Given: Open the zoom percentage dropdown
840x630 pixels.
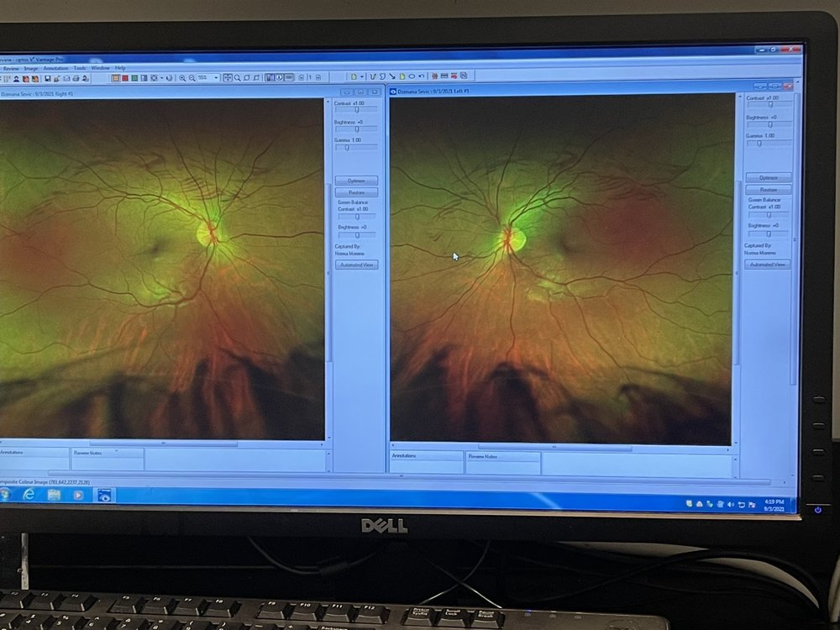Looking at the screenshot, I should (217, 78).
